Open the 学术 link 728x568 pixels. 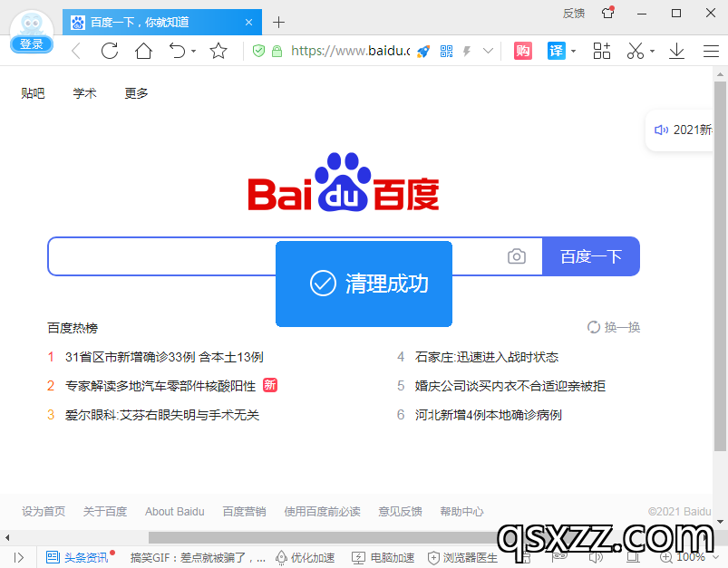pos(84,93)
